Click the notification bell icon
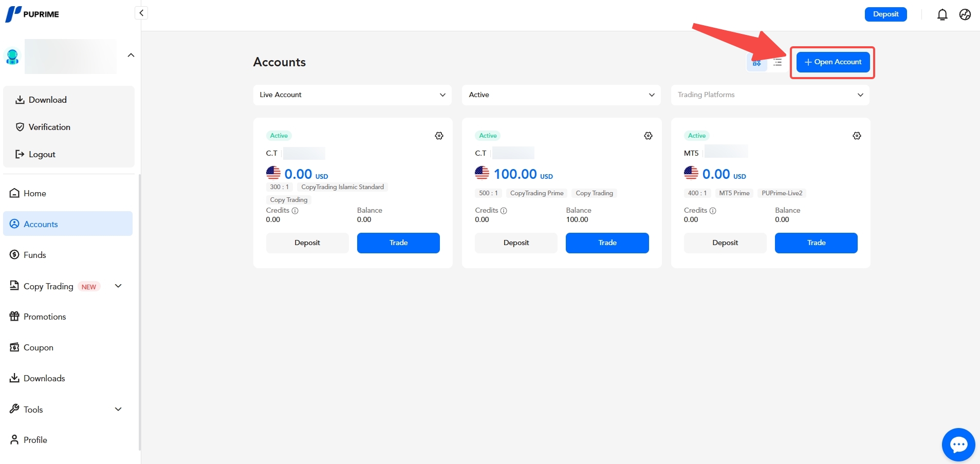This screenshot has width=980, height=464. click(x=942, y=14)
